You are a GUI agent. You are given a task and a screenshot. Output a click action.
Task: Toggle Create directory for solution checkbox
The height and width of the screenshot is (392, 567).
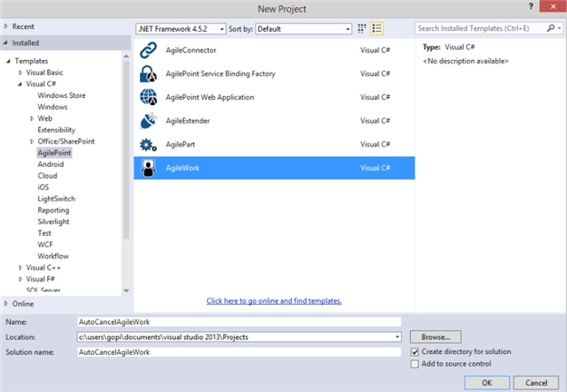[415, 352]
